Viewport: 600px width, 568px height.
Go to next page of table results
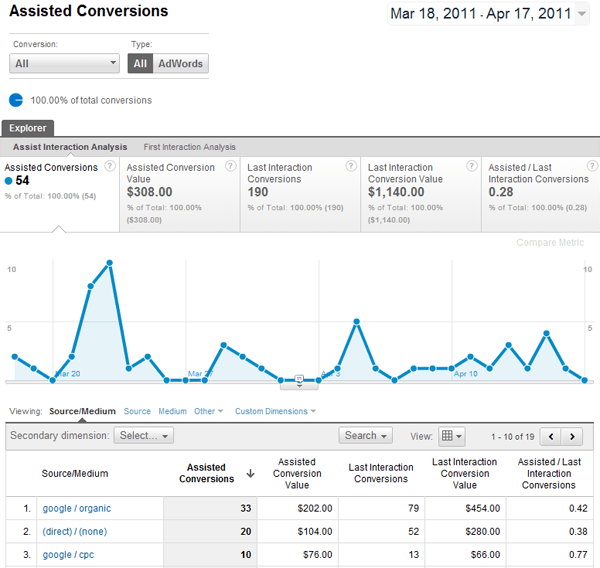tap(572, 437)
